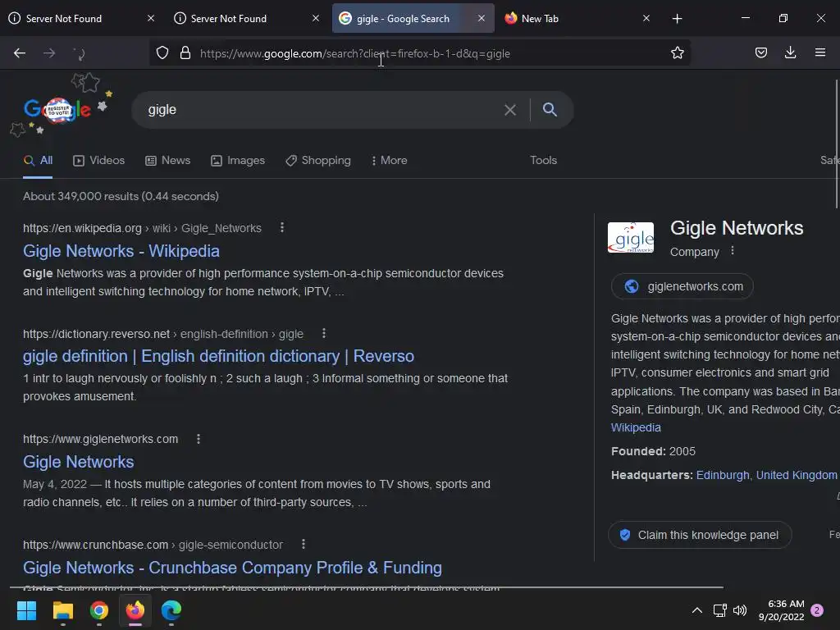Open the Crunchbase Company Profile result
The width and height of the screenshot is (840, 630).
[x=232, y=568]
